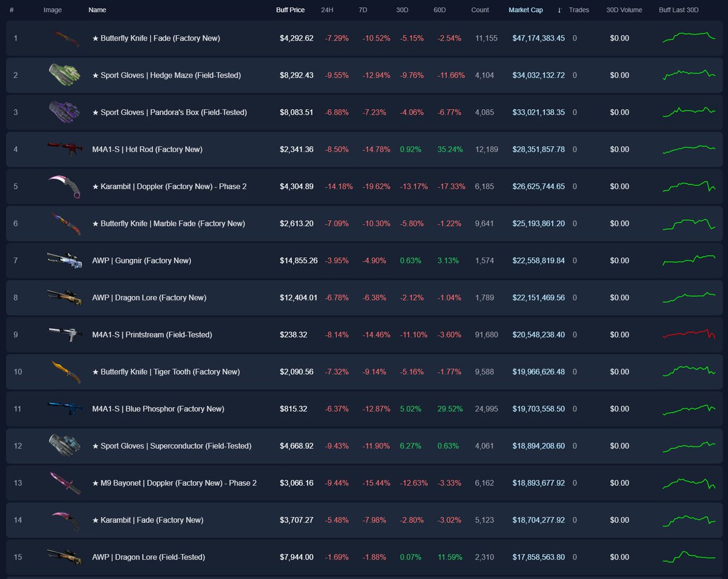Viewport: 728px width, 579px height.
Task: Open ★ Sport Gloves | Superconductor listing
Action: [x=172, y=445]
